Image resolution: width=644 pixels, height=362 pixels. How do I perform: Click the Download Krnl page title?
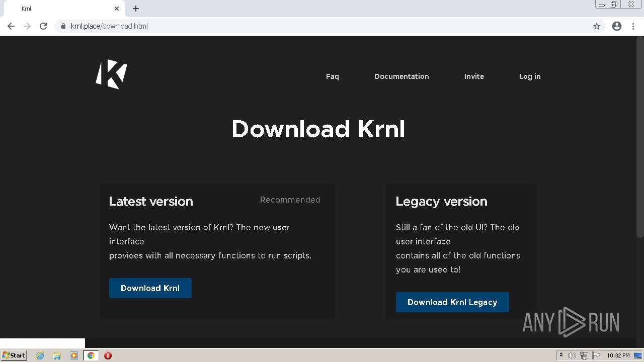click(318, 129)
